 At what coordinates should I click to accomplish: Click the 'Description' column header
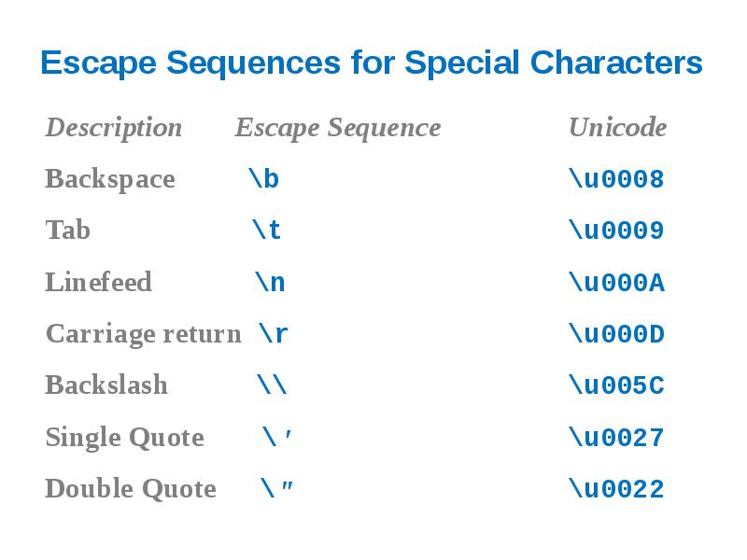pyautogui.click(x=114, y=127)
